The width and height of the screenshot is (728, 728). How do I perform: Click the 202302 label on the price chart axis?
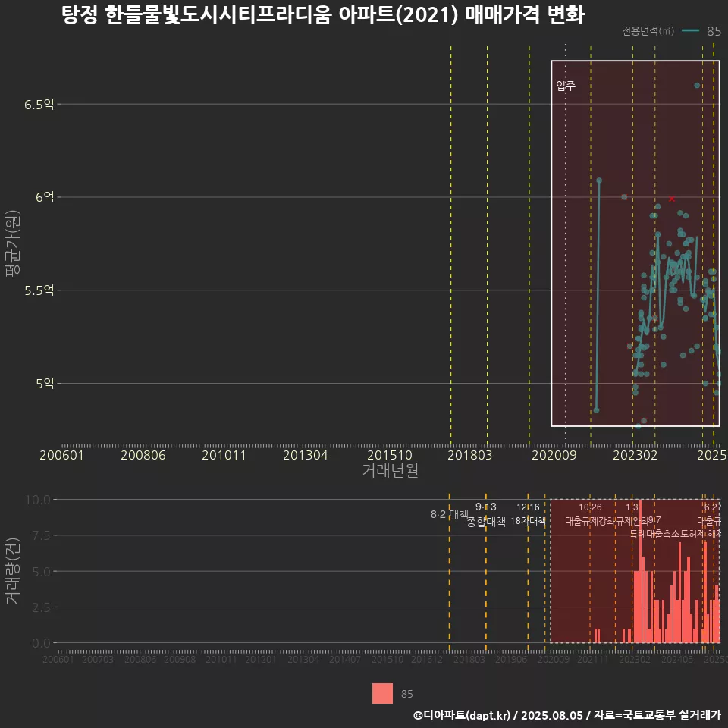[635, 455]
